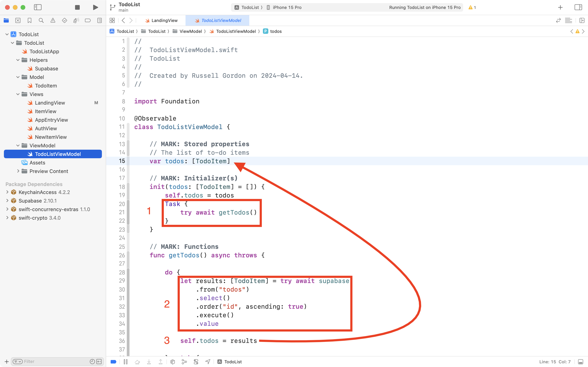
Task: Open Environment Overrides toggle in debug bar
Action: pos(196,361)
